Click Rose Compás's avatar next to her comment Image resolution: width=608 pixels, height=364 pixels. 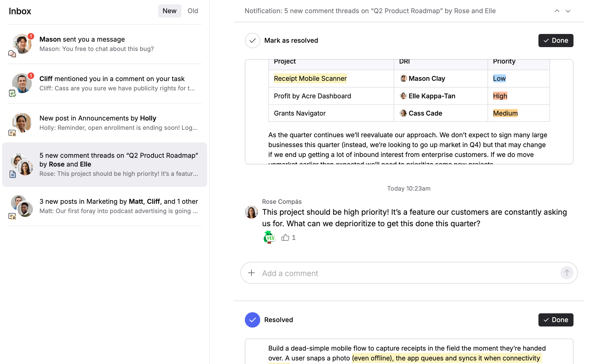pyautogui.click(x=251, y=212)
